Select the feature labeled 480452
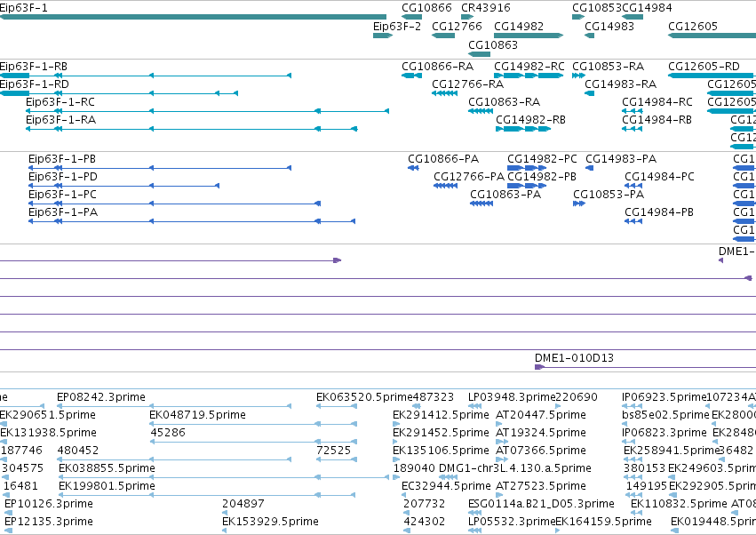The image size is (756, 535). tap(78, 451)
